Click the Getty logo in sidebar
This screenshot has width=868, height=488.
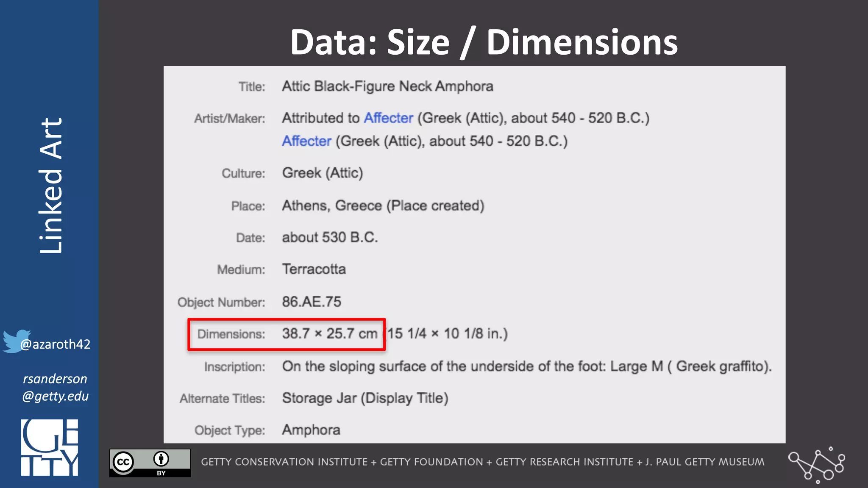coord(50,447)
